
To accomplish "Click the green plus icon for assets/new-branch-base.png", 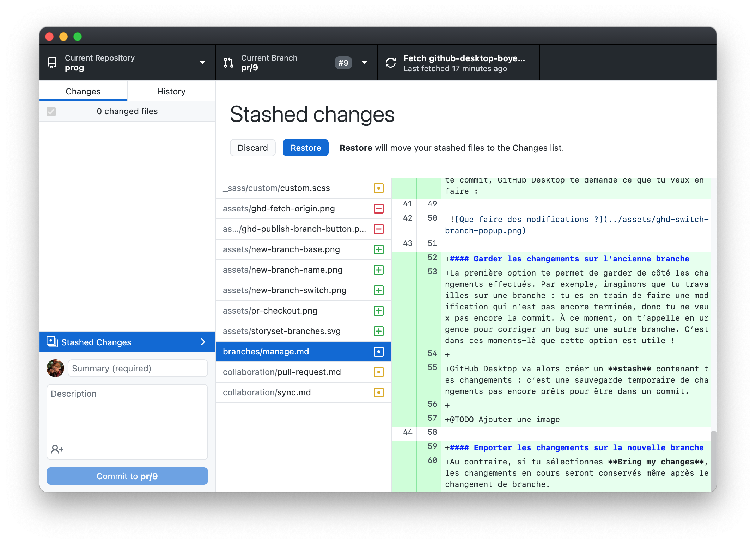I will pos(379,249).
